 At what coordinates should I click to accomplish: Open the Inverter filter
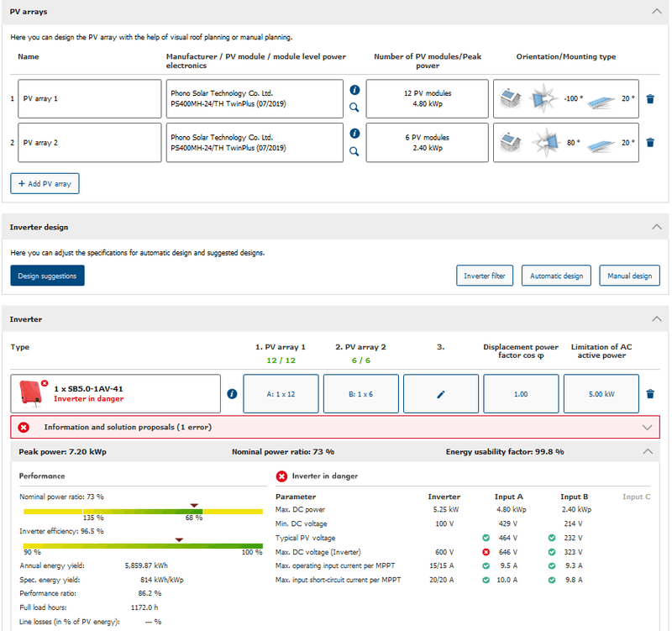pos(485,276)
